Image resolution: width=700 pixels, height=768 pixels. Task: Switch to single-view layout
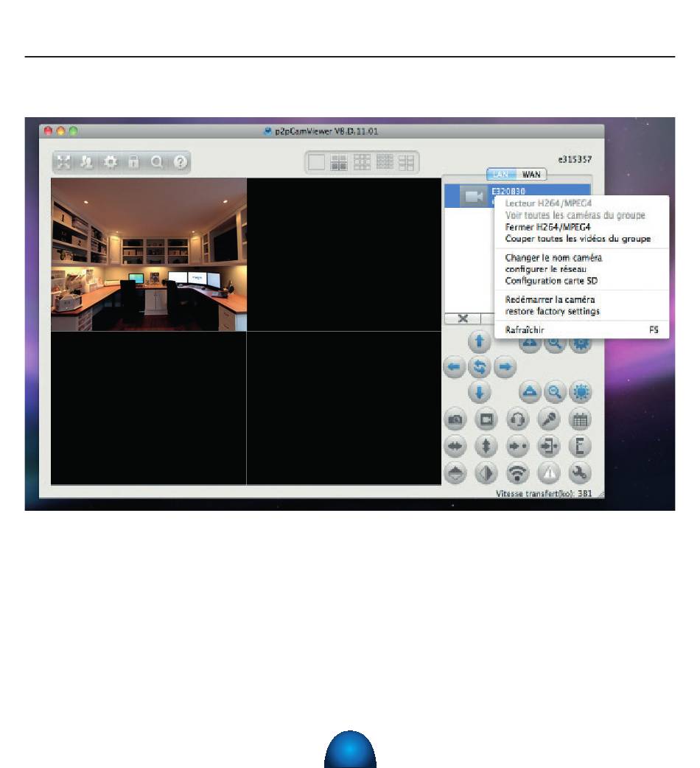coord(316,162)
